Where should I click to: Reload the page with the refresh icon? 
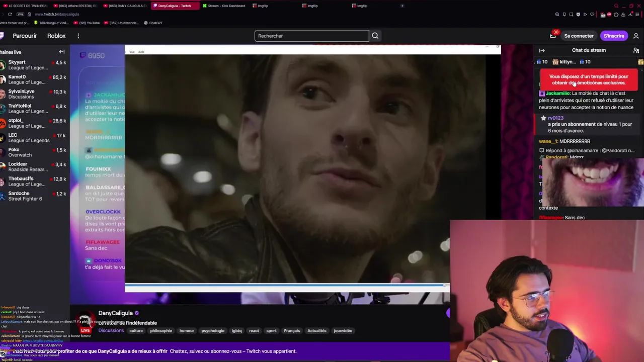pos(10,14)
